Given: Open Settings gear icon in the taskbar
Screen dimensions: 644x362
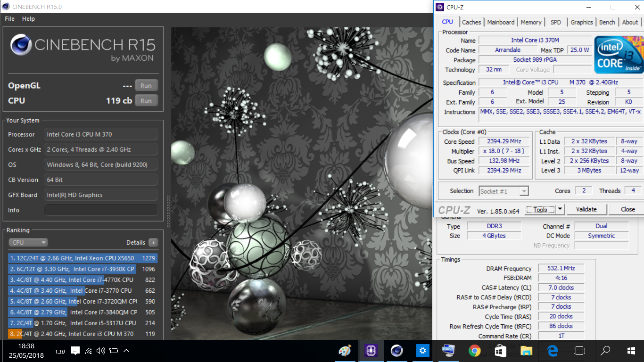Looking at the screenshot, I should (x=423, y=351).
